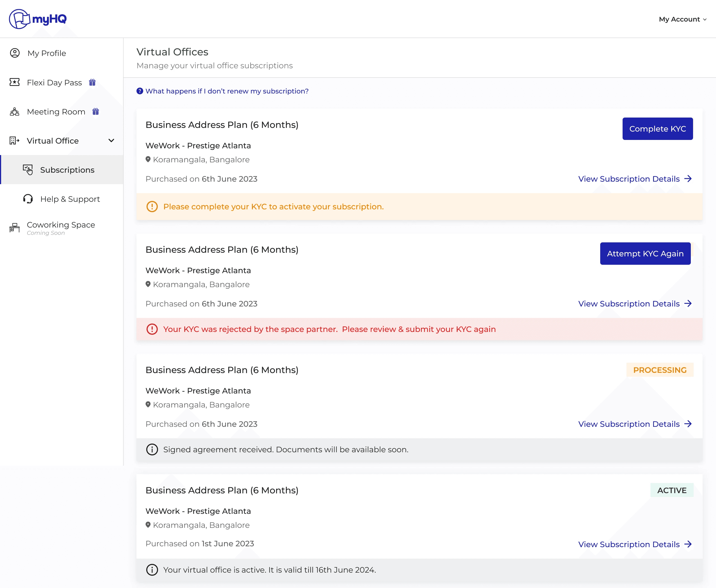Open renewal FAQ link about not renewing

click(227, 91)
